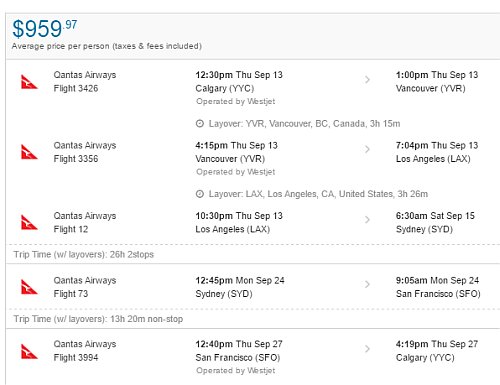This screenshot has width=500, height=385.
Task: Click Qantas logo beside Flight 3356
Action: pos(29,152)
